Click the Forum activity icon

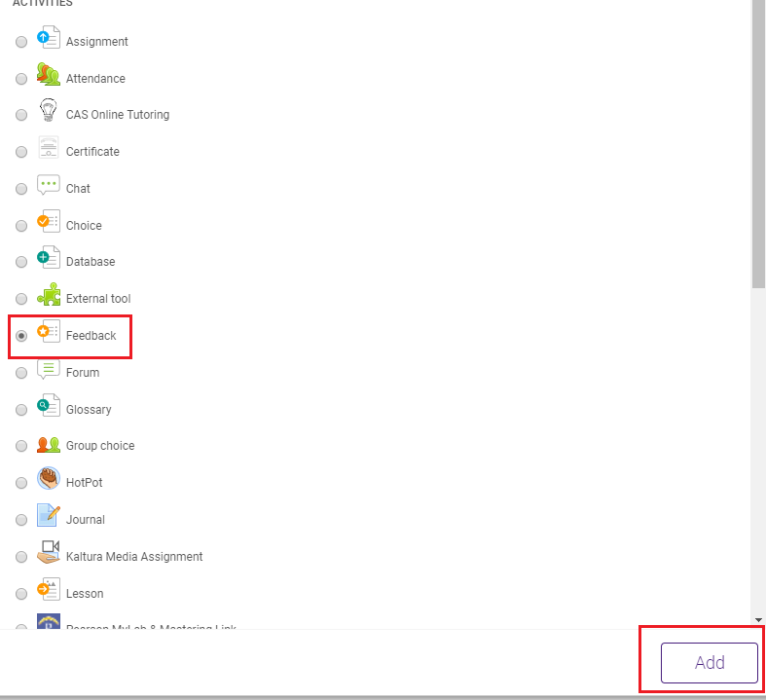click(49, 369)
